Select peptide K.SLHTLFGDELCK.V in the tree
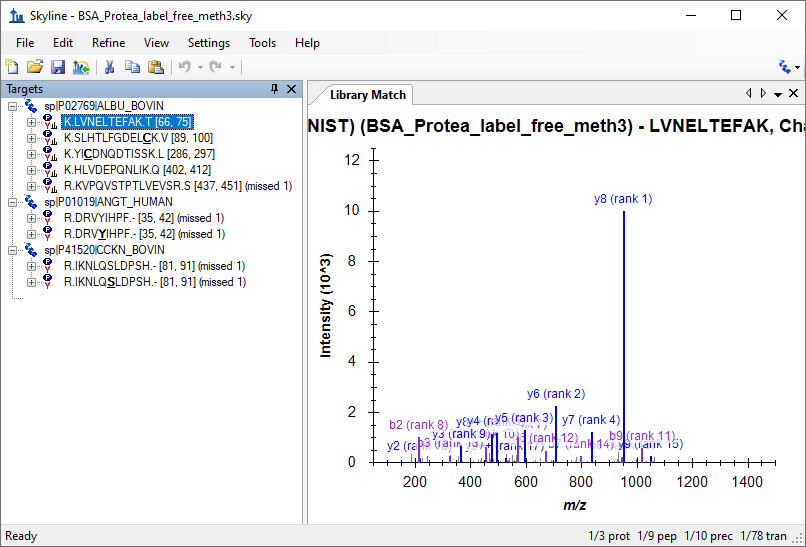This screenshot has height=547, width=806. pos(138,138)
